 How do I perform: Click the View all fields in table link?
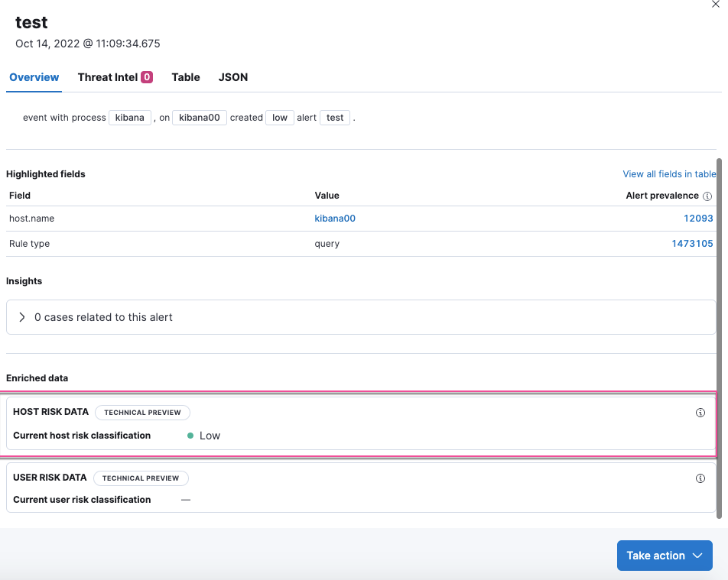[669, 174]
